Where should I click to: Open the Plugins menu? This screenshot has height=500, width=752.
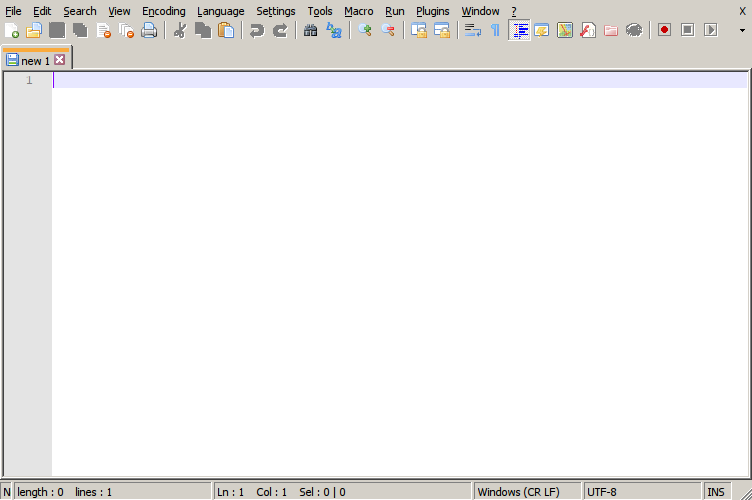coord(433,11)
